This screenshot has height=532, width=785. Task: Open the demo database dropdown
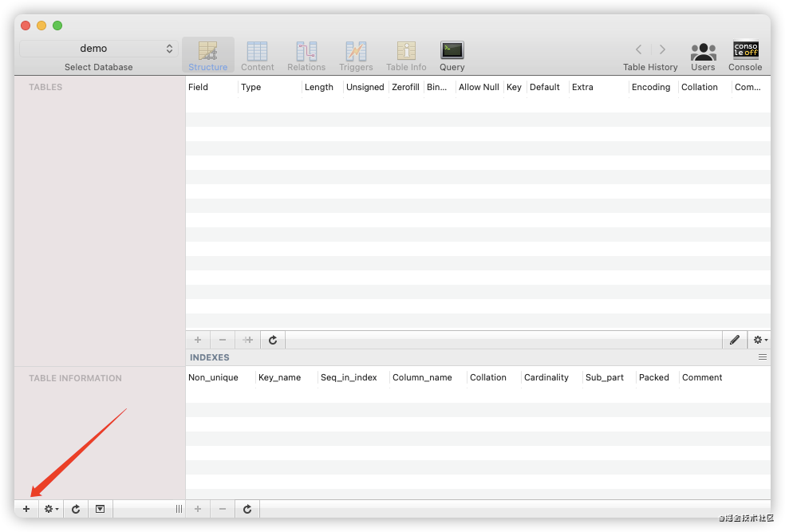(99, 49)
